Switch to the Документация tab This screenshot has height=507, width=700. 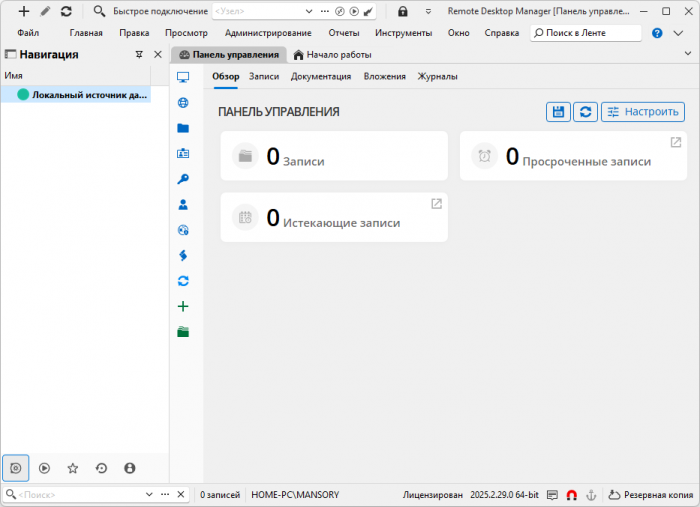tap(321, 76)
